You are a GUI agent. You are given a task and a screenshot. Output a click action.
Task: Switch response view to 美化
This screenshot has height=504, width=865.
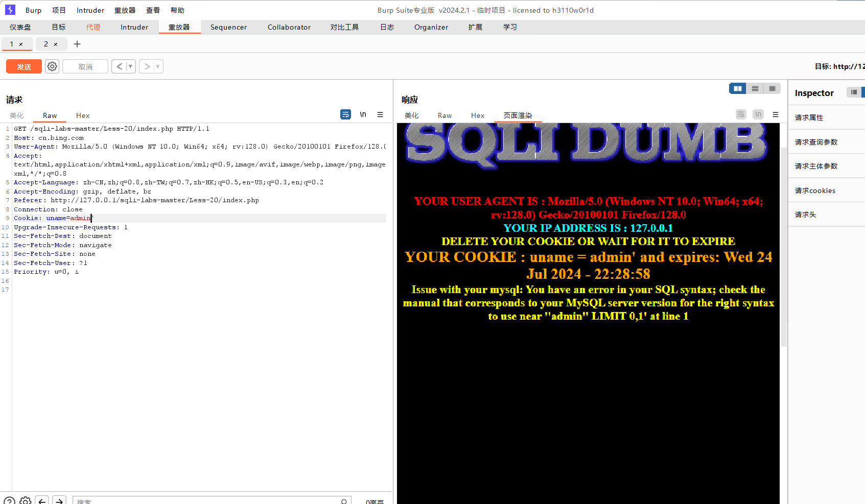412,115
